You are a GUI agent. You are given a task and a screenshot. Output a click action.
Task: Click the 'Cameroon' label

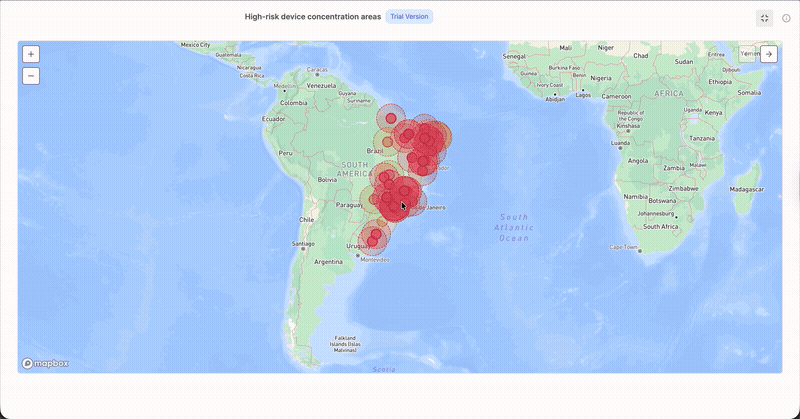click(x=616, y=96)
